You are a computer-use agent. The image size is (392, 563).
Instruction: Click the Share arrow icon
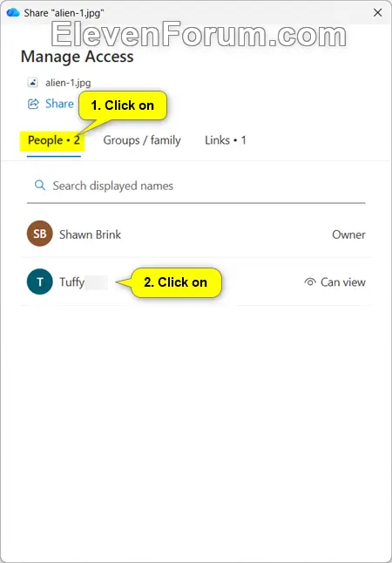click(33, 104)
